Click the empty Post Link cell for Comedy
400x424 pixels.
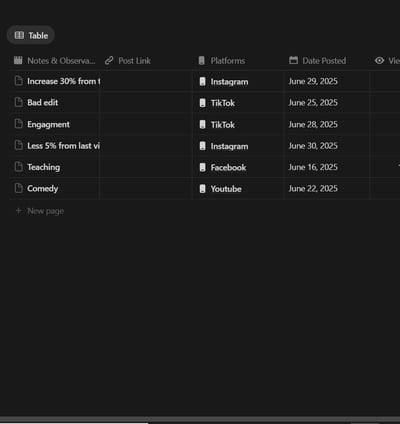pos(146,189)
